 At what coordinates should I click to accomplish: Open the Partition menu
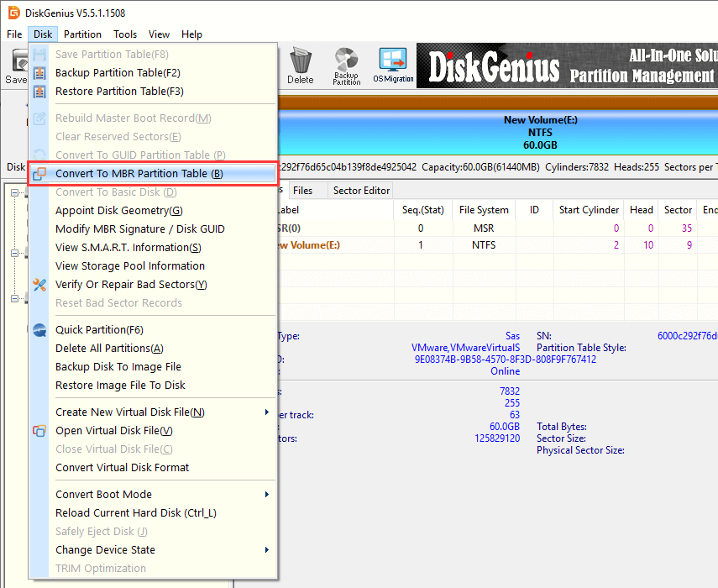coord(82,34)
